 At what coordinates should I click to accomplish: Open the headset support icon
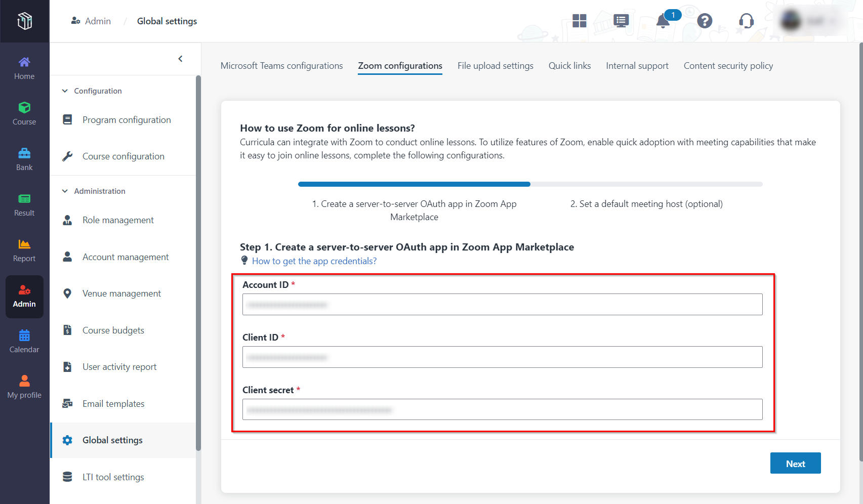pyautogui.click(x=746, y=21)
